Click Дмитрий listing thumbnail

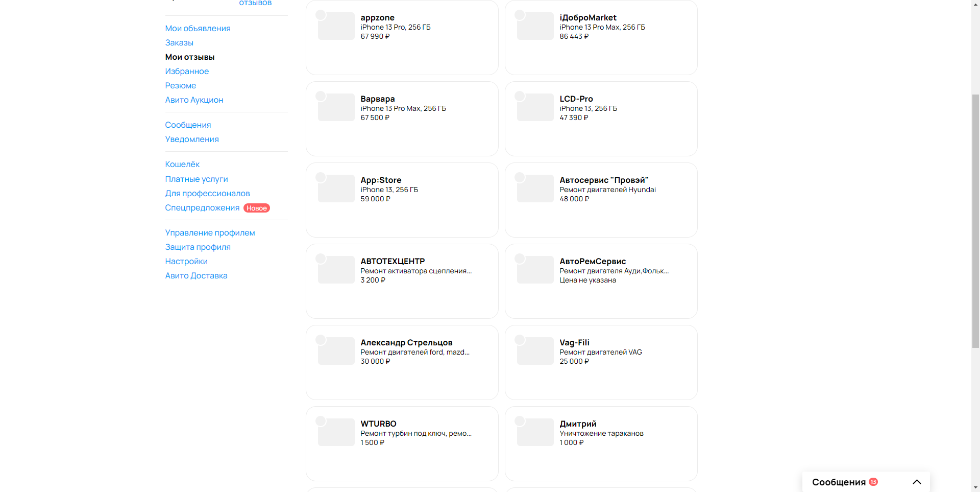(x=535, y=432)
